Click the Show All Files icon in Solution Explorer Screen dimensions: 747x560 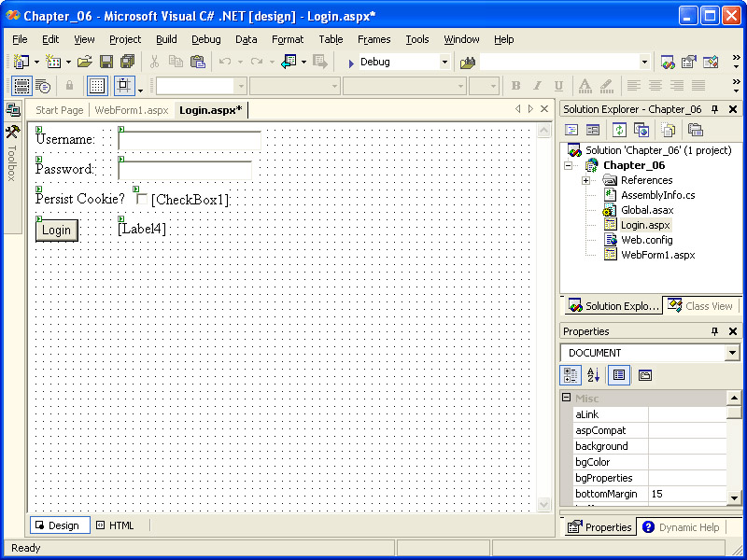tap(669, 130)
